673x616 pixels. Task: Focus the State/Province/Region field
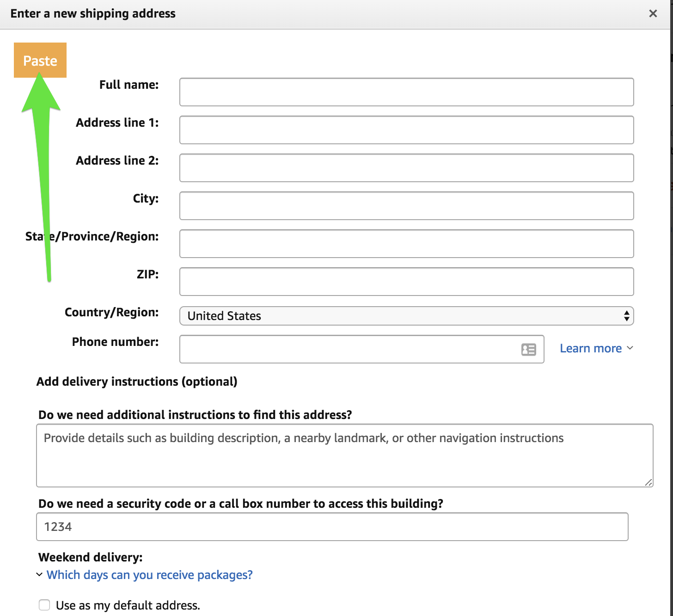[x=406, y=244]
